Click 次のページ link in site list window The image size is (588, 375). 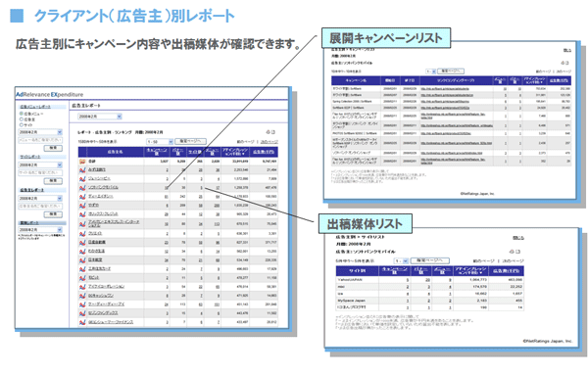click(513, 260)
